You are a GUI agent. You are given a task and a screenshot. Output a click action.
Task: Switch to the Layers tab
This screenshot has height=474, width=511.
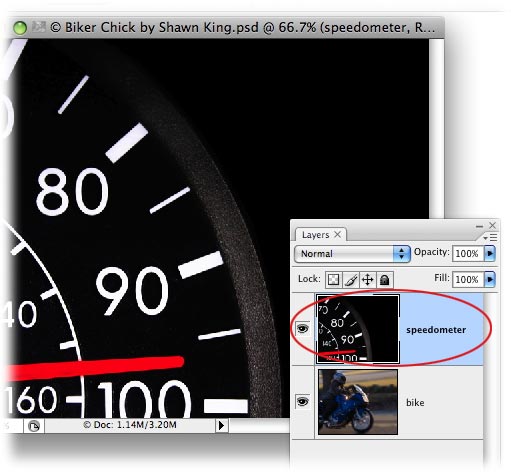click(315, 235)
